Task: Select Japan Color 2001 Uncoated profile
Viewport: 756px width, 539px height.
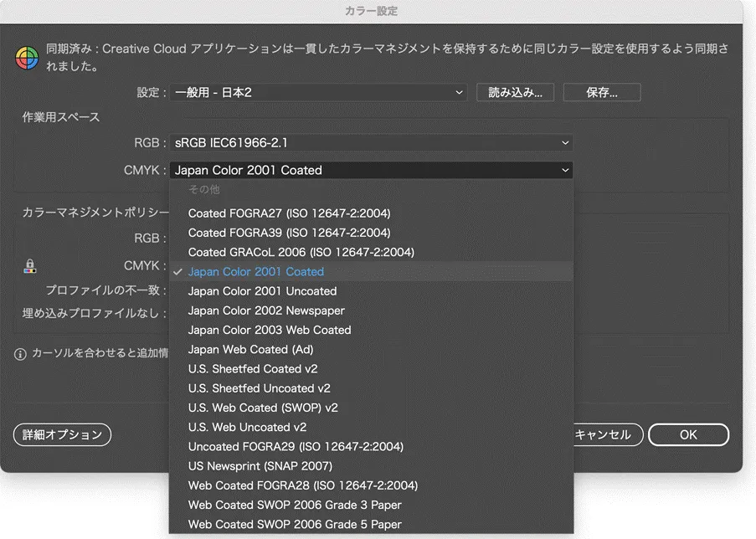Action: pyautogui.click(x=263, y=291)
